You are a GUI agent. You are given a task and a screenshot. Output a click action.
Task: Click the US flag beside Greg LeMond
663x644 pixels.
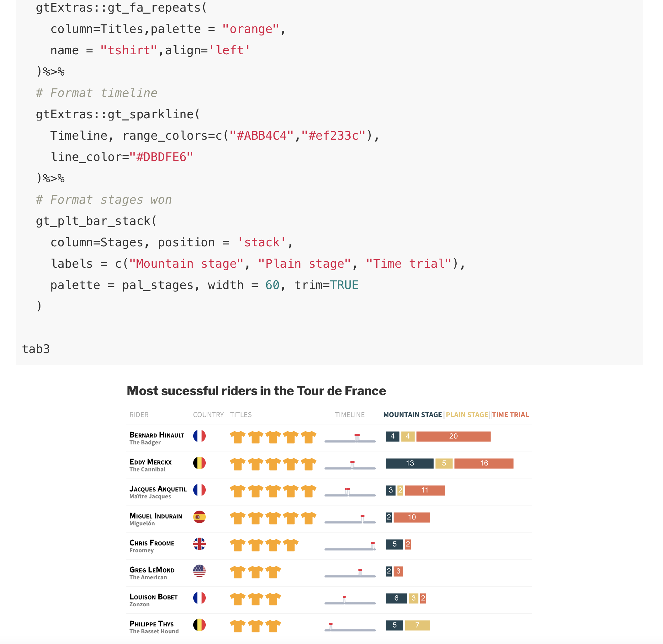point(199,571)
